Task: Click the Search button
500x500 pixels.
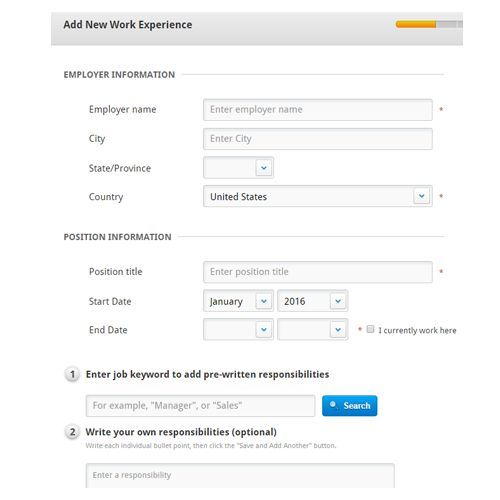Action: [x=350, y=406]
